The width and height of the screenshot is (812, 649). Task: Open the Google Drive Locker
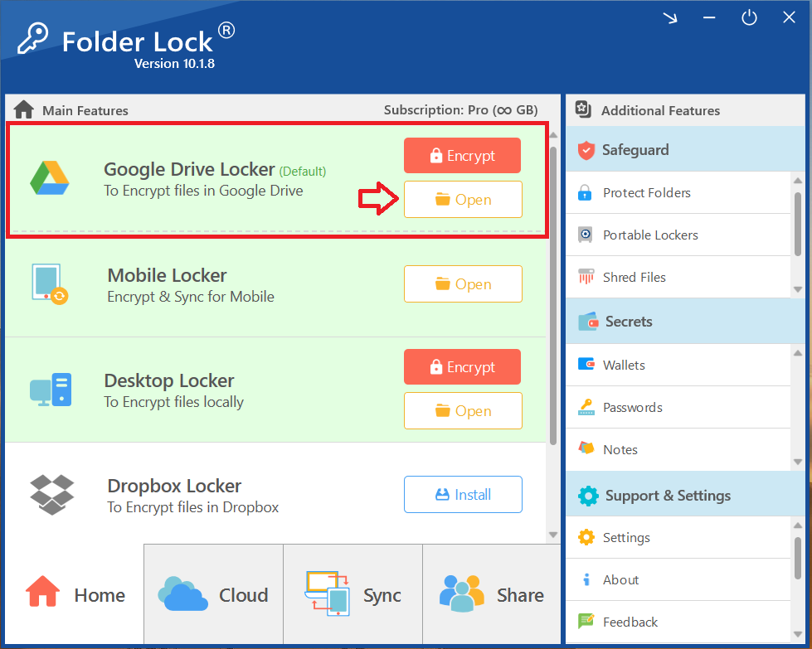click(463, 199)
